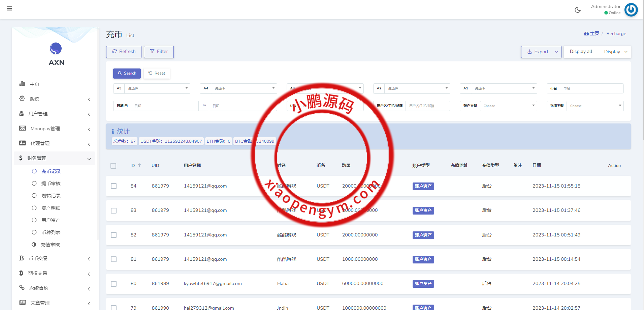Viewport: 644px width, 310px height.
Task: Check the select-all checkbox in table header
Action: pyautogui.click(x=114, y=166)
